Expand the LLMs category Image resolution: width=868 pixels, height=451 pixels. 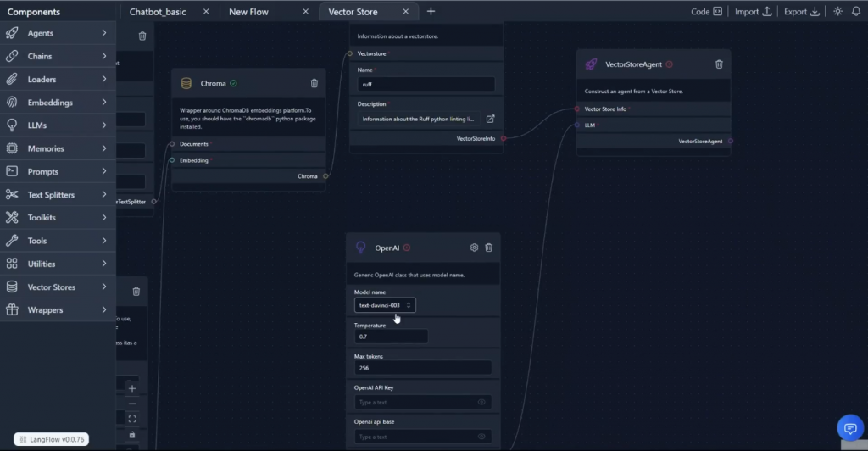pyautogui.click(x=104, y=125)
